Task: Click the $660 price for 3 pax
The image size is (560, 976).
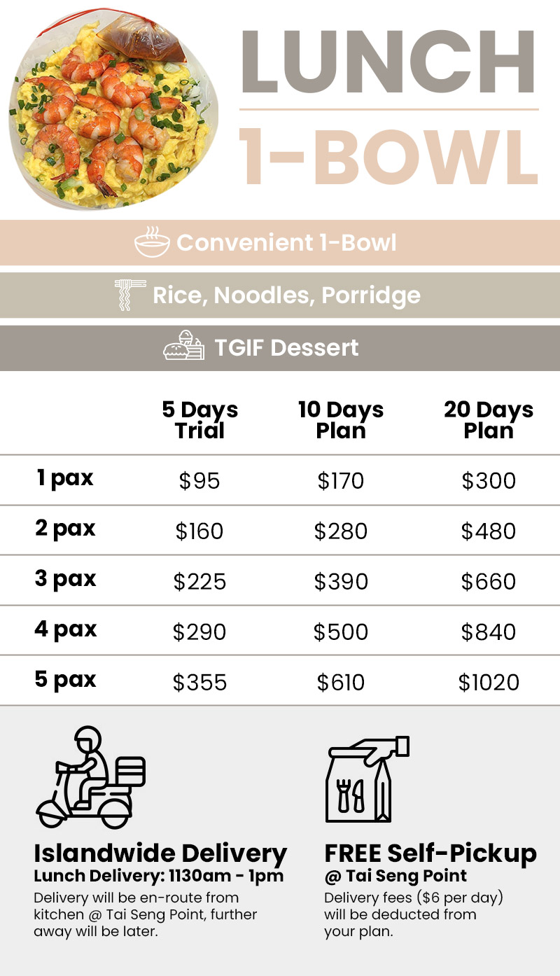Action: coord(489,582)
